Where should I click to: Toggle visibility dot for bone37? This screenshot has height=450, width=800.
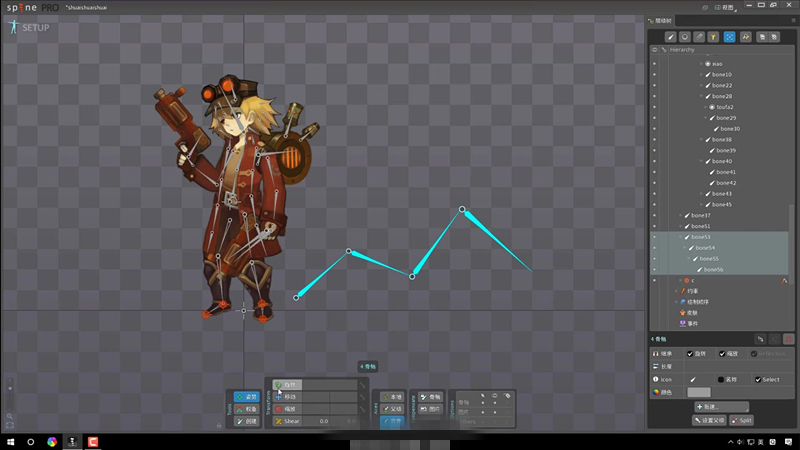point(655,215)
